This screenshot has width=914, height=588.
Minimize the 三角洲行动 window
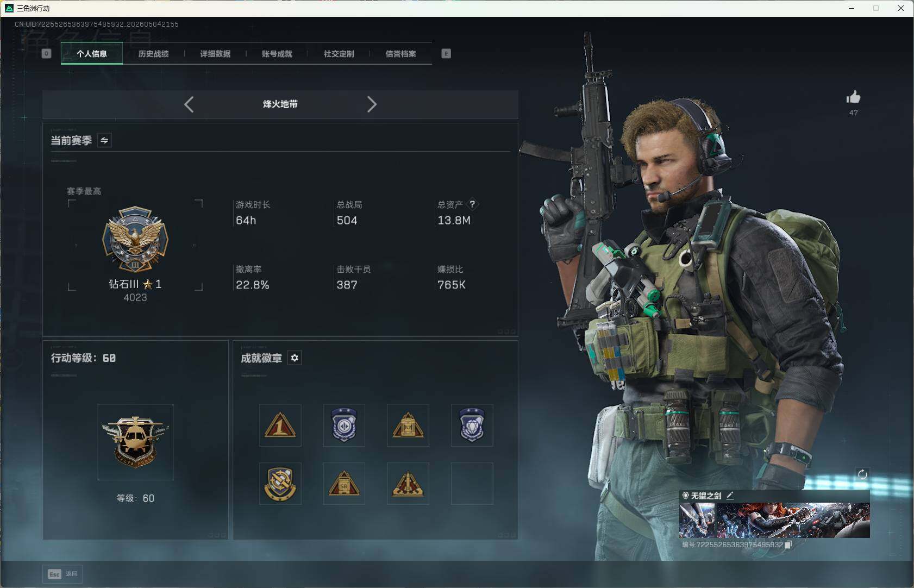point(852,8)
